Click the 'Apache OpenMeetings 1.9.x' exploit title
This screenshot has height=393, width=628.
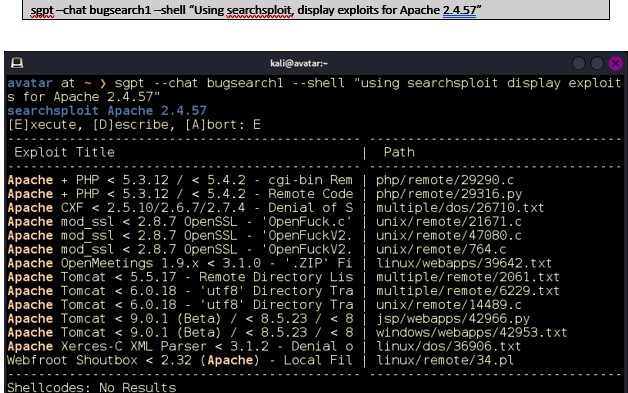coord(180,263)
